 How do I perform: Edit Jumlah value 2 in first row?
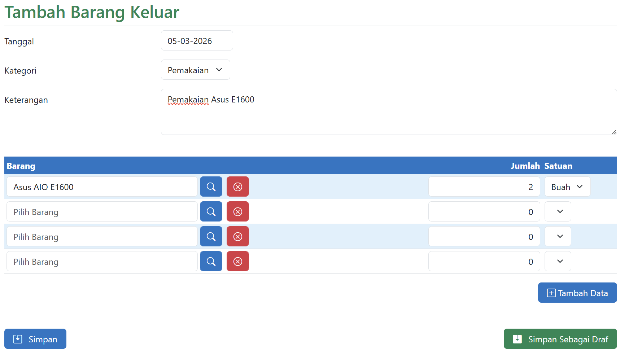point(484,187)
